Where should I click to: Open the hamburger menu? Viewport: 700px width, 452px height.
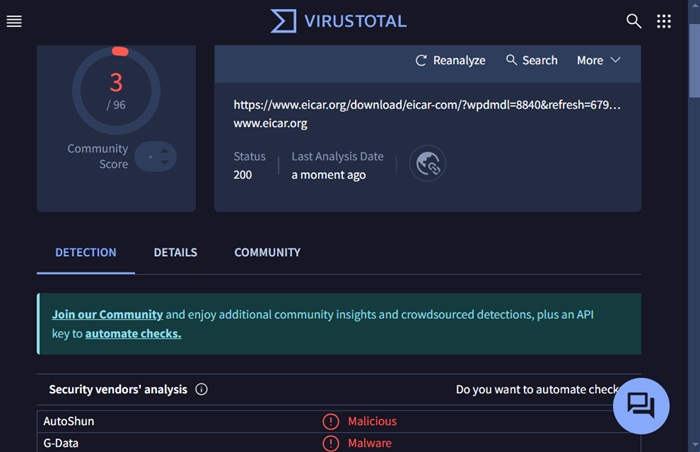[x=14, y=21]
